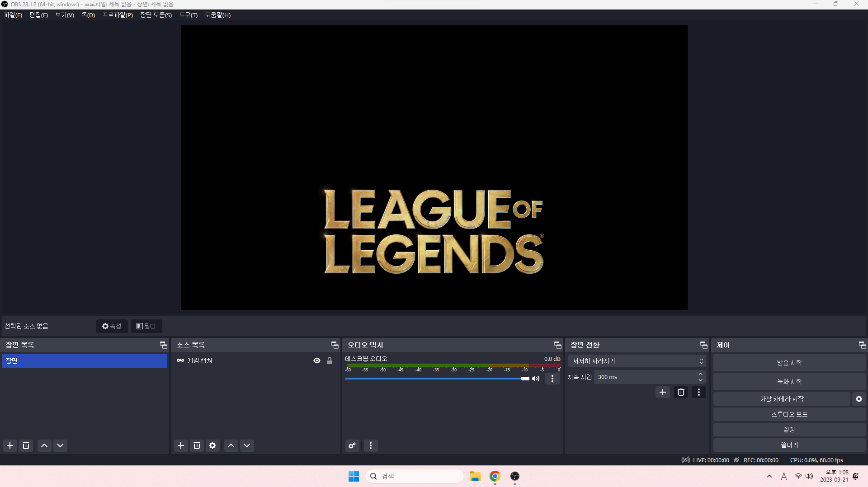This screenshot has width=868, height=487.
Task: Pop out the controls dock
Action: coord(862,345)
